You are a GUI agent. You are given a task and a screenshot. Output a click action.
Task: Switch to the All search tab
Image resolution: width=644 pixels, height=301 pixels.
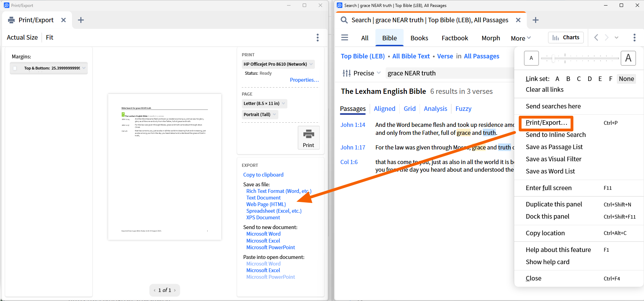[x=365, y=38]
